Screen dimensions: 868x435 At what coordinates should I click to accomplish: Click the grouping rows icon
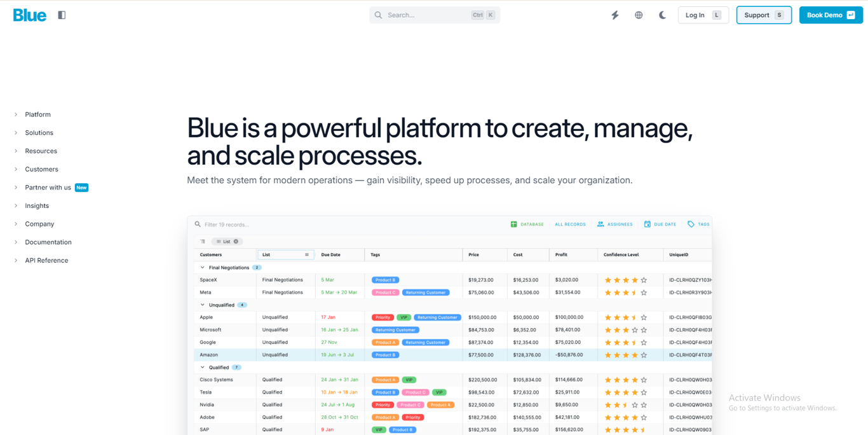[x=203, y=242]
